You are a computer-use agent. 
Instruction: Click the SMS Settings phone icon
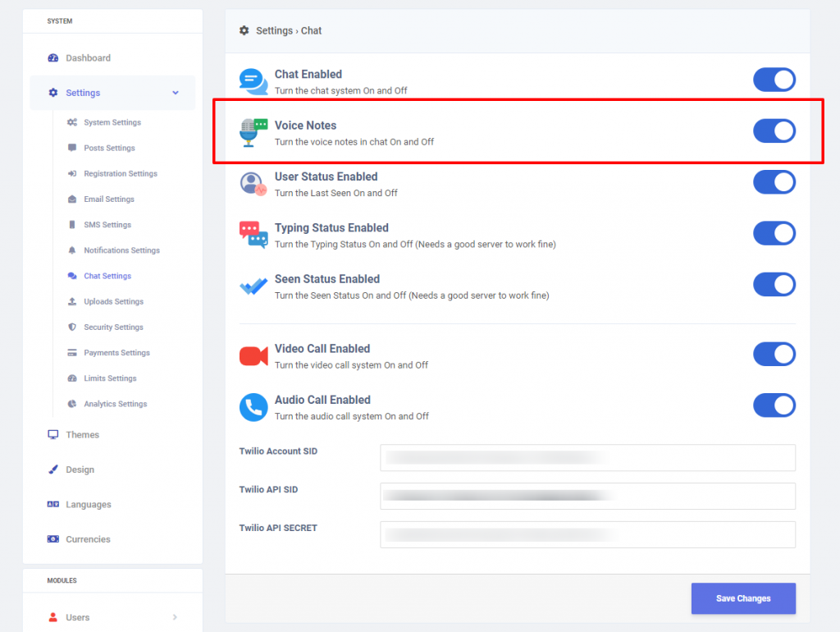[x=72, y=225]
